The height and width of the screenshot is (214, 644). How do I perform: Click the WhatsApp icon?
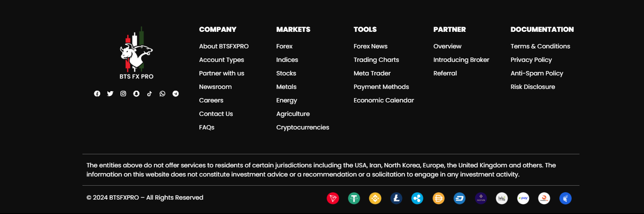163,94
